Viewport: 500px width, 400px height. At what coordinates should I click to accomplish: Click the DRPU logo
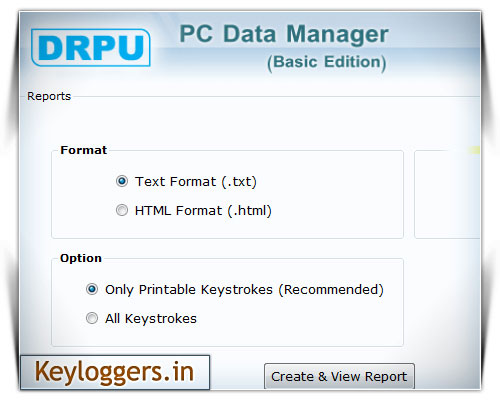91,47
